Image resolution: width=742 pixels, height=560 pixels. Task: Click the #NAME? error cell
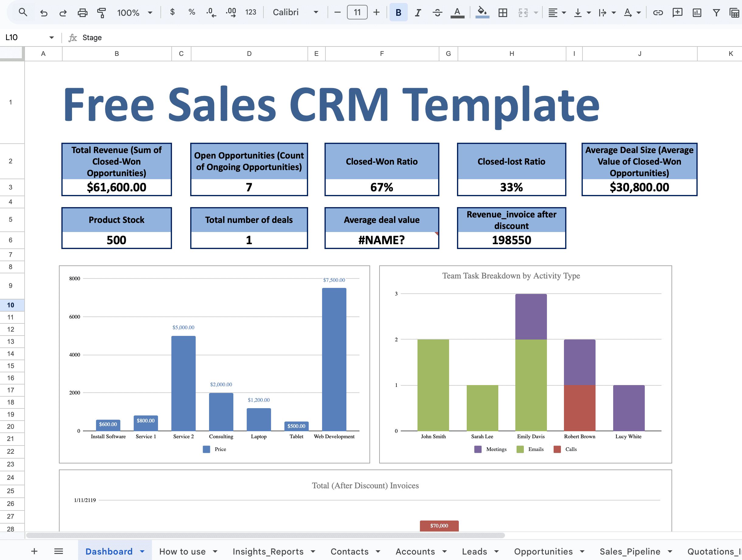[x=381, y=240]
